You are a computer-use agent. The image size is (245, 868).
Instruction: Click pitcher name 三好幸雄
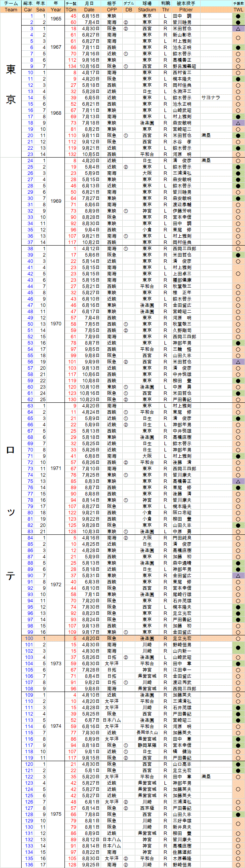point(182,821)
